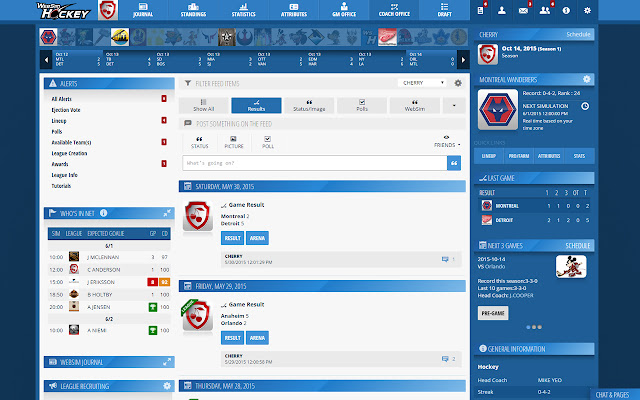Open Arena for Anaheim vs Orlando game
640x400 pixels.
pos(257,338)
